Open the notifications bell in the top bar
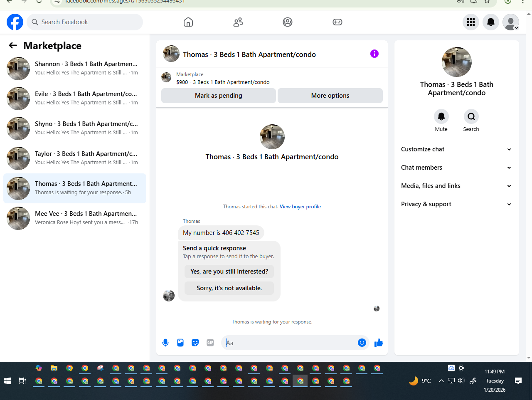The width and height of the screenshot is (532, 400). tap(491, 22)
